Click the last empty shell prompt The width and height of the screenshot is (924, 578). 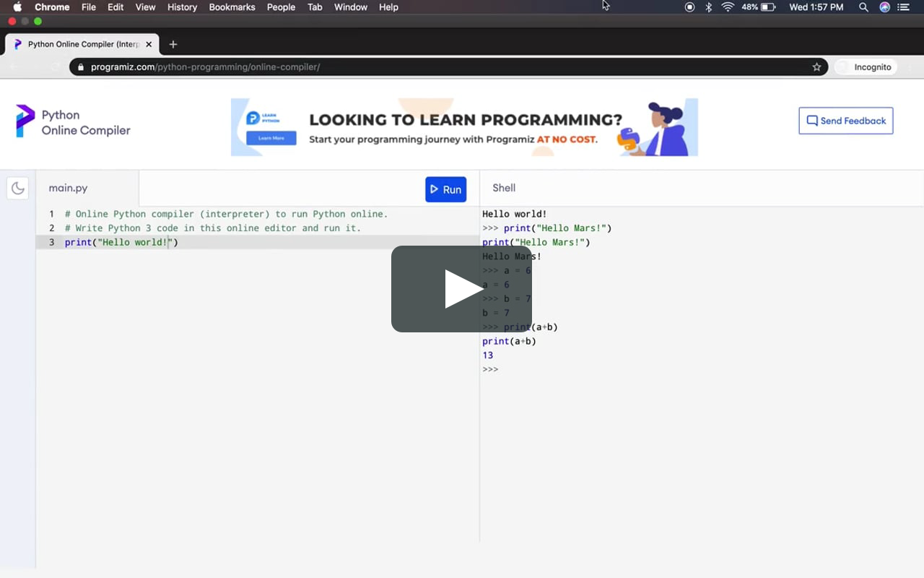point(490,369)
